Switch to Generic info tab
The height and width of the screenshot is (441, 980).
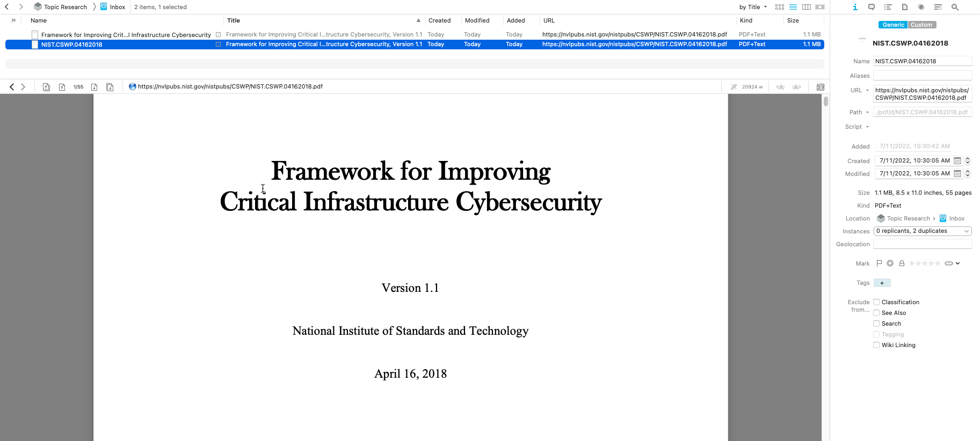893,25
